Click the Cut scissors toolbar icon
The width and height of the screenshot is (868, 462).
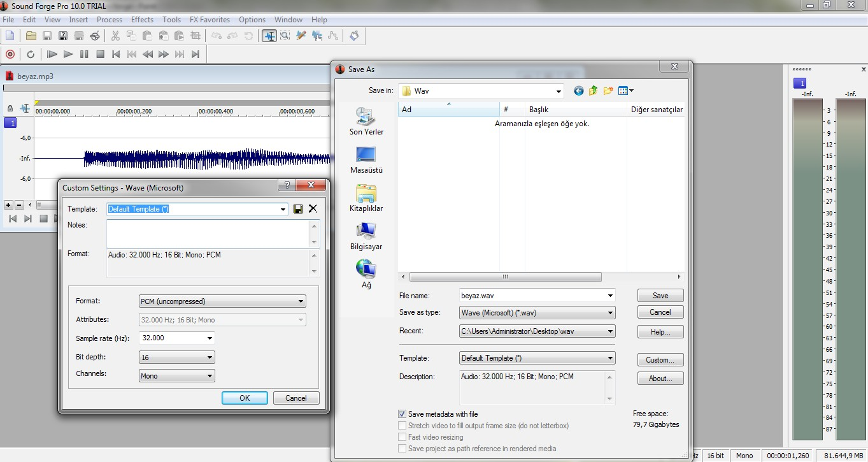pyautogui.click(x=115, y=36)
